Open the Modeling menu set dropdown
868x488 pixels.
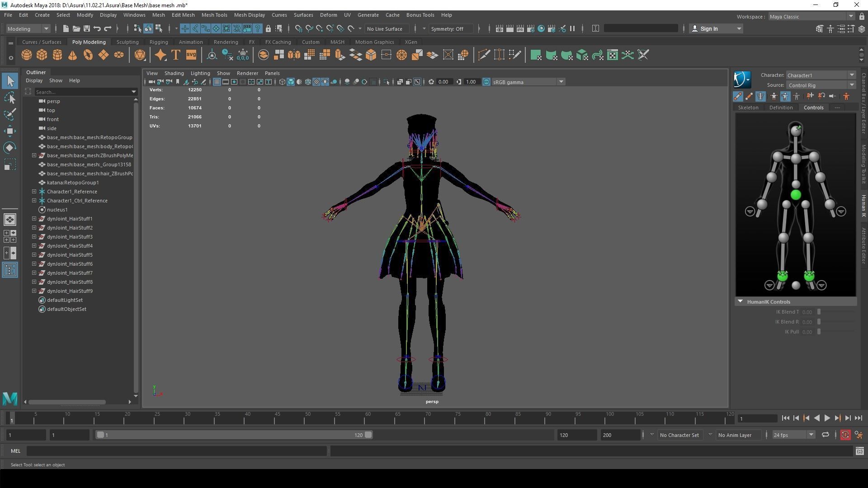28,29
